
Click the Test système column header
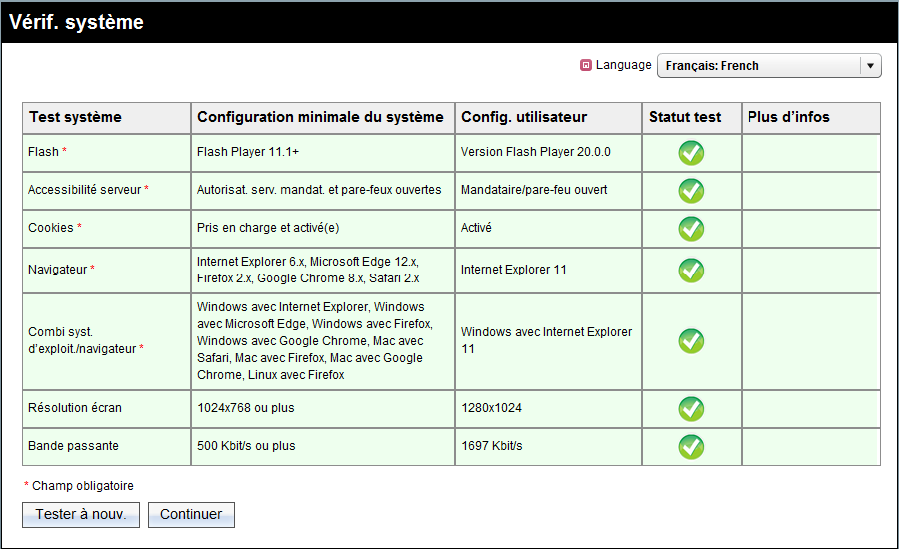point(107,117)
